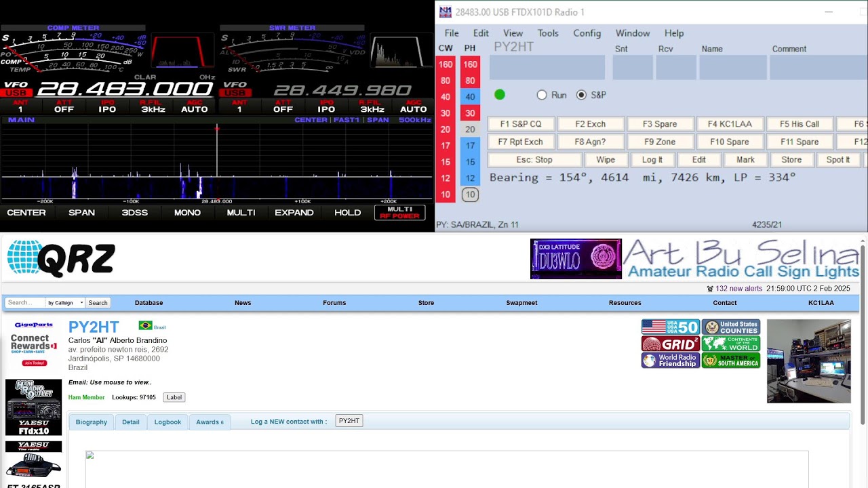Switch to the Logbook tab
Image resolution: width=868 pixels, height=488 pixels.
click(167, 422)
